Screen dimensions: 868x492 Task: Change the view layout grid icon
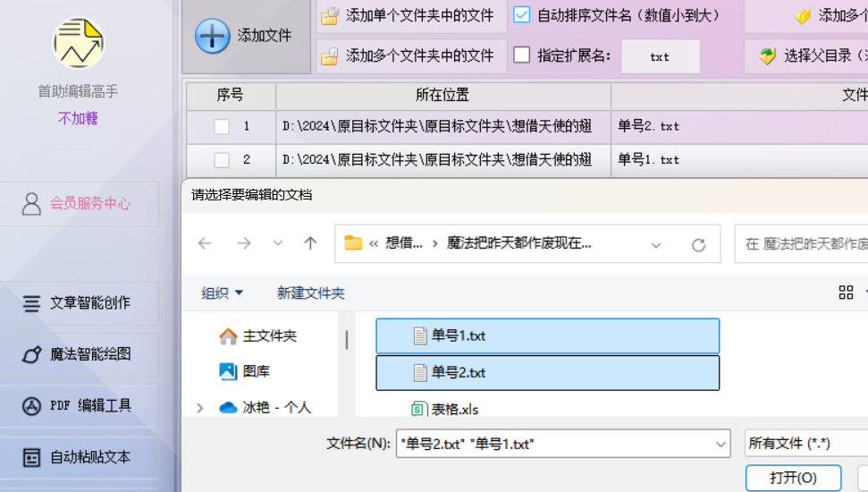coord(846,293)
